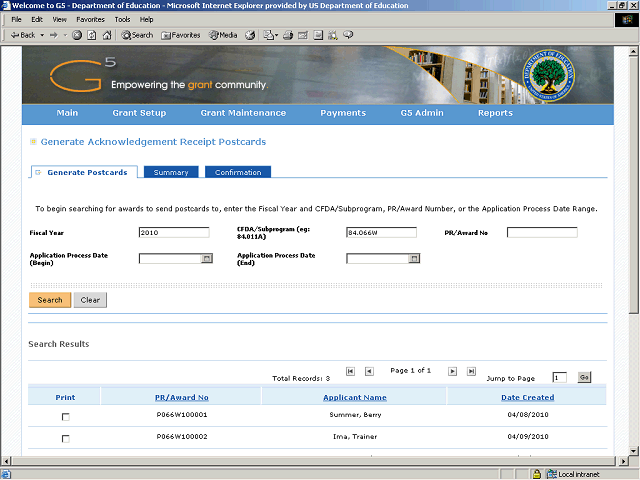The width and height of the screenshot is (640, 480).
Task: Click the 'Ima, Trainer' applicant name
Action: (355, 437)
